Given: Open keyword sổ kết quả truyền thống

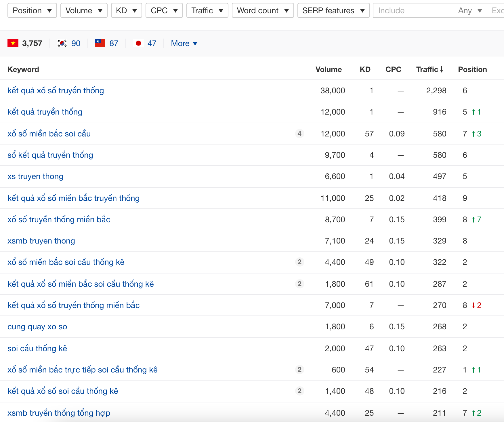Looking at the screenshot, I should pyautogui.click(x=50, y=155).
